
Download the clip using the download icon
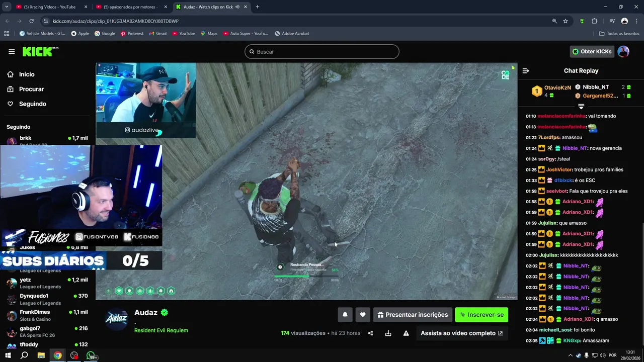[388, 333]
